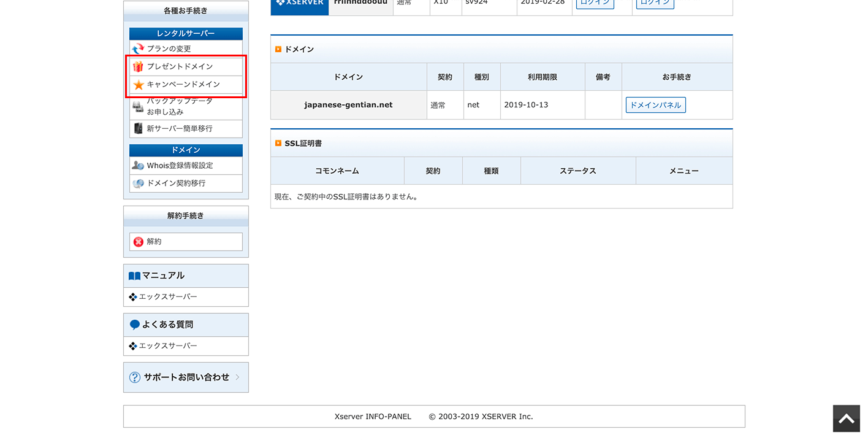Click the 解約手続き sidebar title

[x=186, y=216]
